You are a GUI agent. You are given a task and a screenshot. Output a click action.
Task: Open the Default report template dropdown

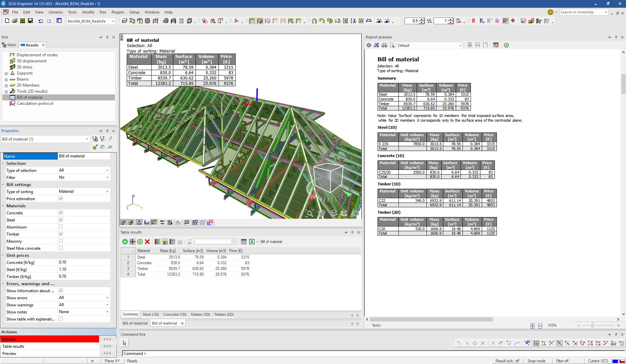click(x=460, y=45)
